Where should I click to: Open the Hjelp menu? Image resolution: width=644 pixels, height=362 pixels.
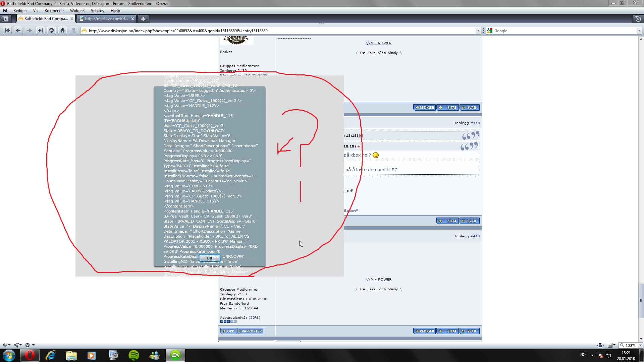pyautogui.click(x=115, y=11)
